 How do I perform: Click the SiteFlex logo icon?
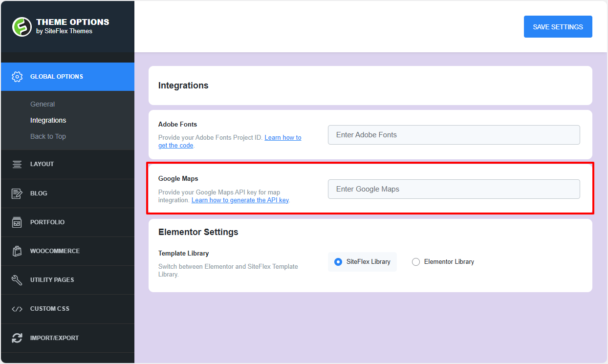(x=22, y=26)
